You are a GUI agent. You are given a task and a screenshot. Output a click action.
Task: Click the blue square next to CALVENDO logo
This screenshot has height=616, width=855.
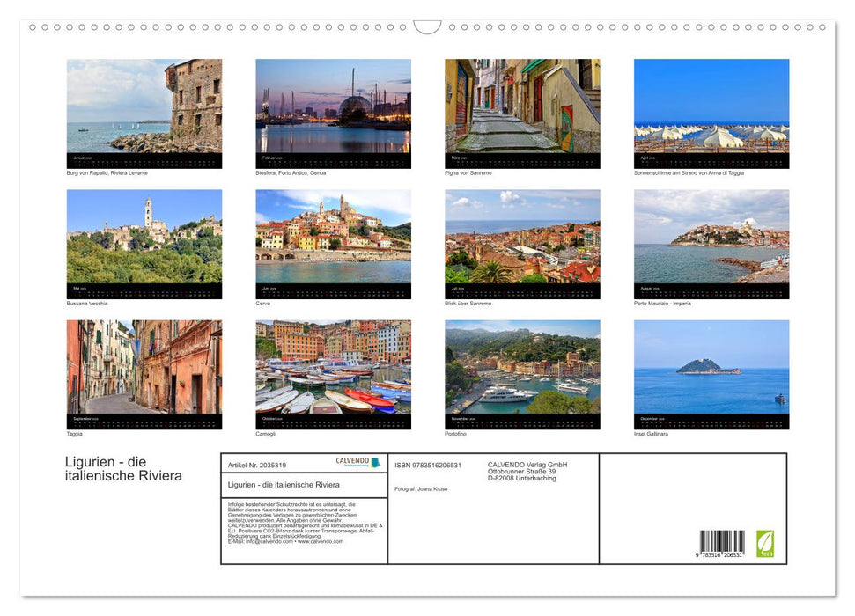377,462
